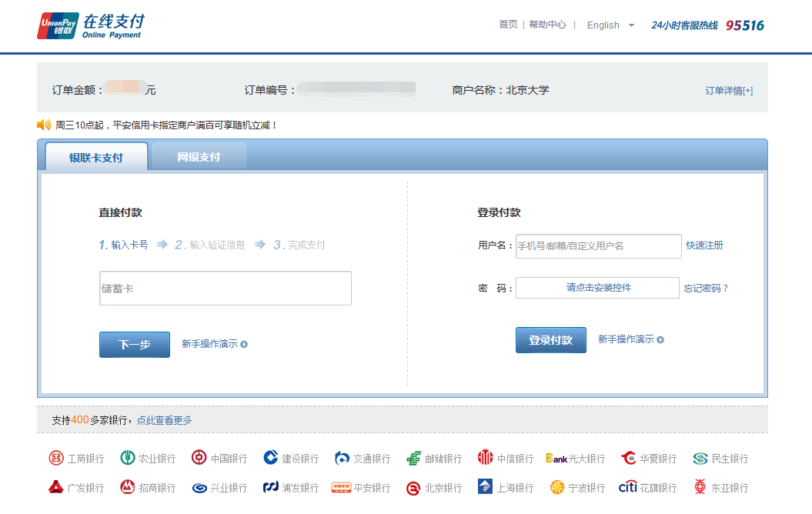Switch to the 网银支付 tab
The height and width of the screenshot is (514, 812).
(x=199, y=157)
